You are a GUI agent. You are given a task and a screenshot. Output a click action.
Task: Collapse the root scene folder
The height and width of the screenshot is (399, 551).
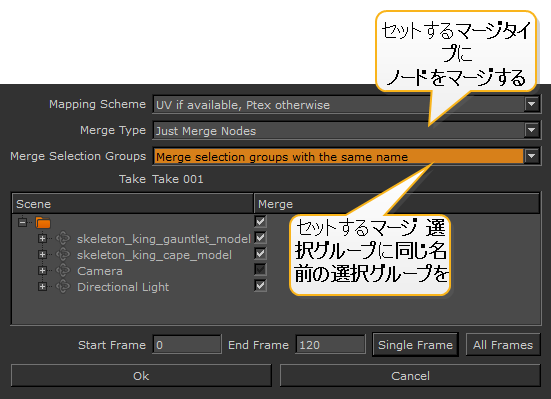pyautogui.click(x=22, y=222)
